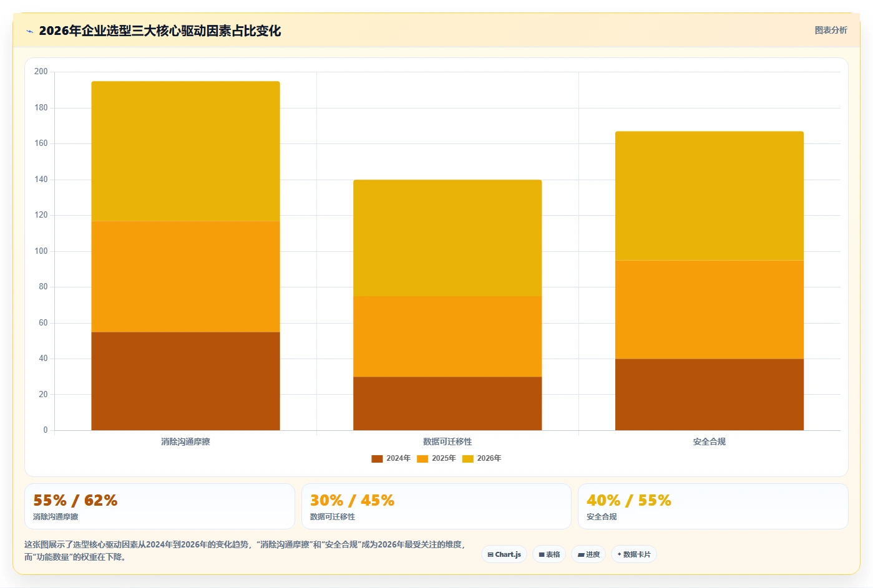The height and width of the screenshot is (588, 873).
Task: Click the 图表分析 label
Action: coord(831,30)
